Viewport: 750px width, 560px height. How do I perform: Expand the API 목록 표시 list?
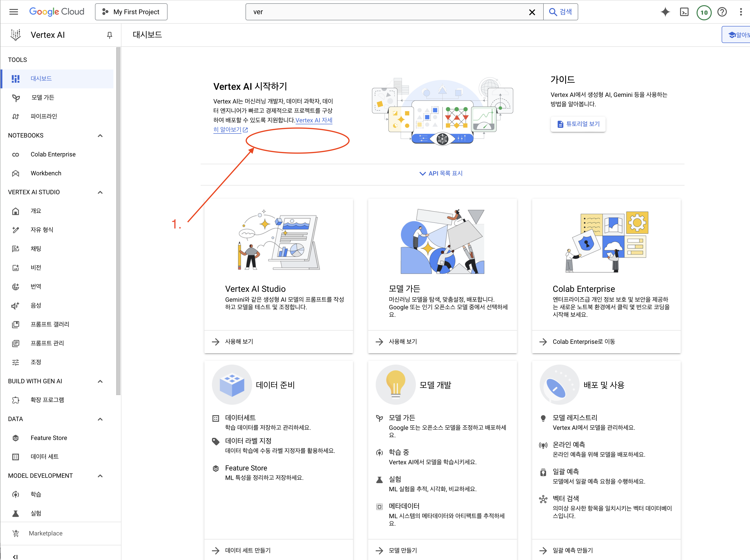click(441, 173)
